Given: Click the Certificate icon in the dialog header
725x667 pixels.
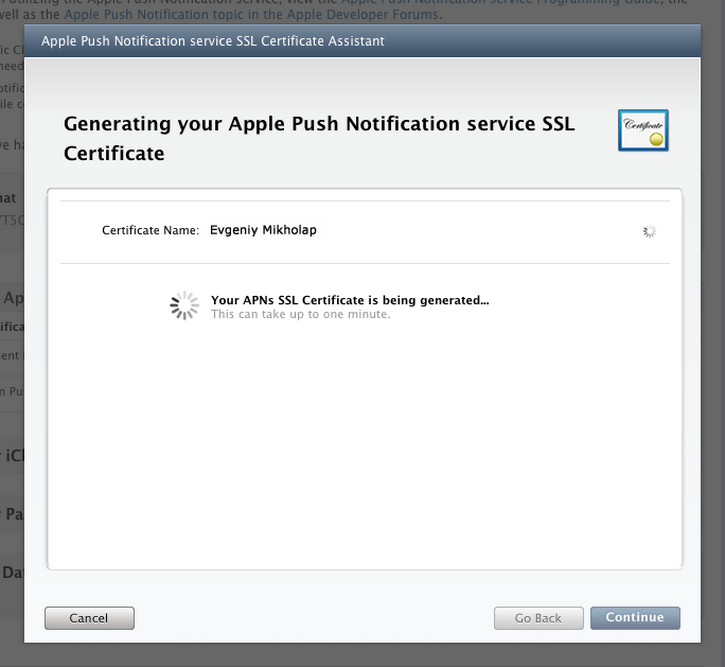Looking at the screenshot, I should [643, 130].
